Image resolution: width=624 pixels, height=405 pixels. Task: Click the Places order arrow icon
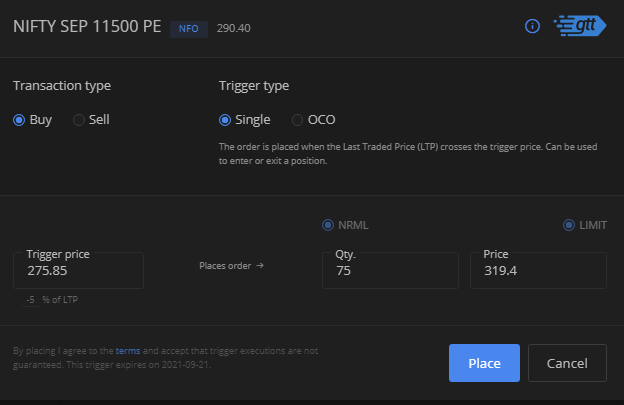click(260, 265)
